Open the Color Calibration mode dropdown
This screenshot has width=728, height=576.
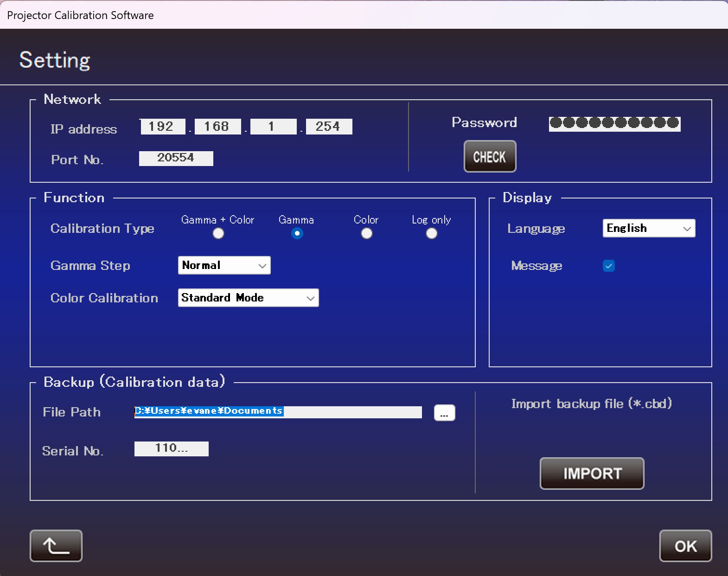(x=249, y=298)
